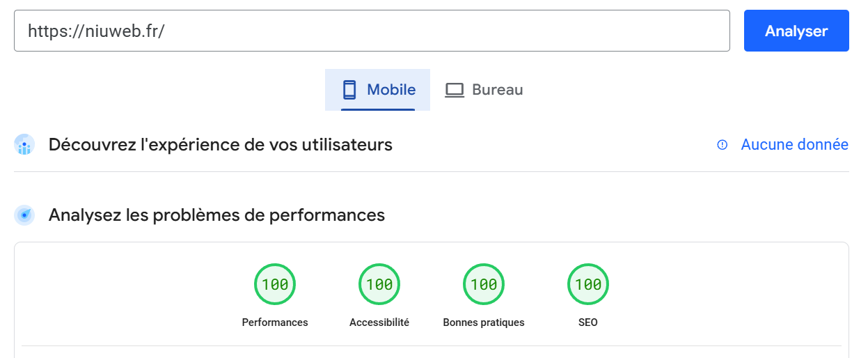Select the Accessibilité score gauge
The width and height of the screenshot is (868, 358).
click(379, 284)
